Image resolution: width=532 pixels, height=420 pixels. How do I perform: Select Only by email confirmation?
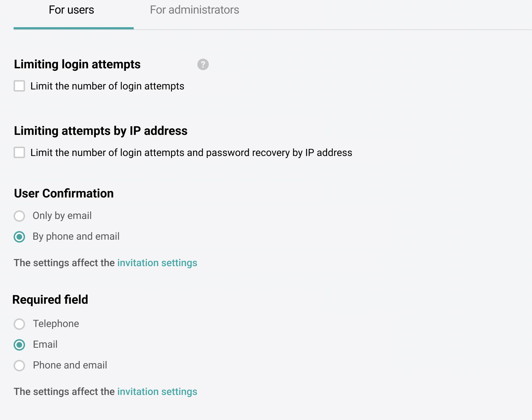click(19, 216)
